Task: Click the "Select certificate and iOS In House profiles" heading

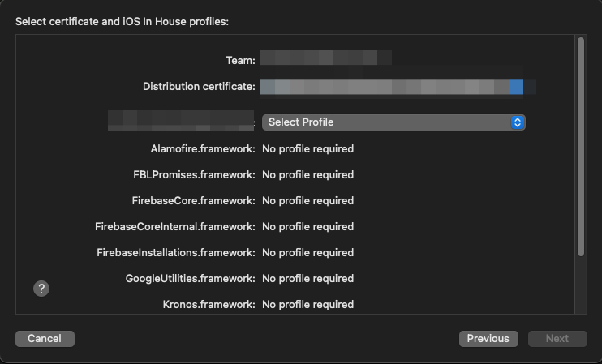Action: tap(122, 22)
